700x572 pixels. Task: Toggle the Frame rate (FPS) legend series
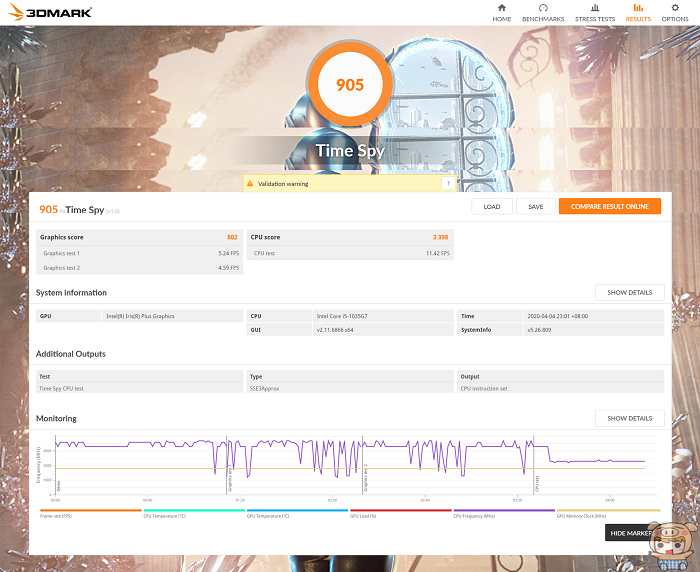(x=91, y=513)
